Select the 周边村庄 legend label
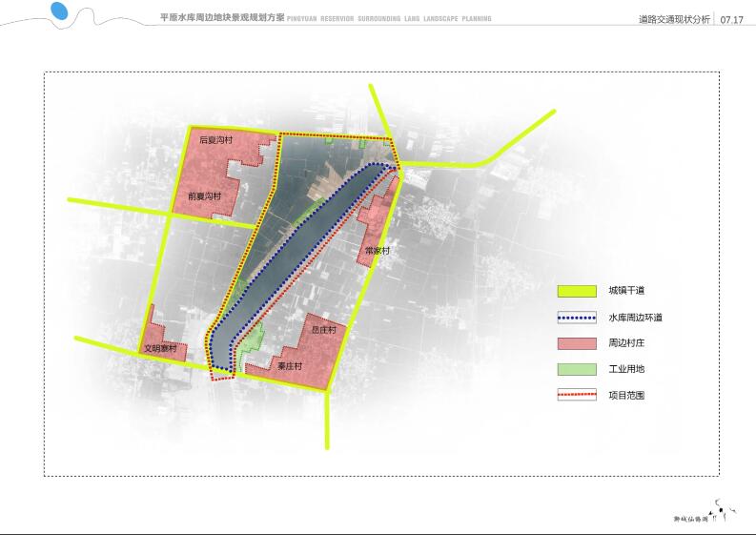756x535 pixels. [x=626, y=343]
